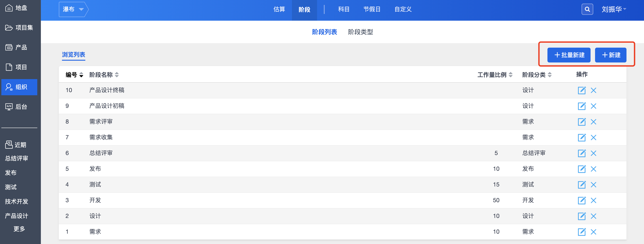Click the search magnifier icon in header
The image size is (644, 244).
tap(587, 9)
